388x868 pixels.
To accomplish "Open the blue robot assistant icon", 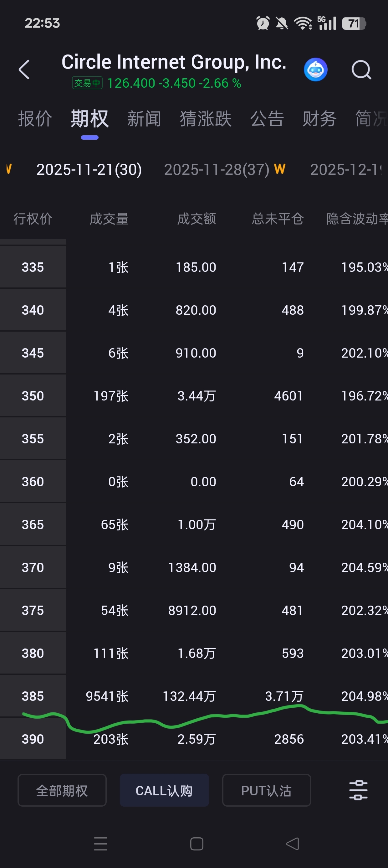I will [315, 70].
